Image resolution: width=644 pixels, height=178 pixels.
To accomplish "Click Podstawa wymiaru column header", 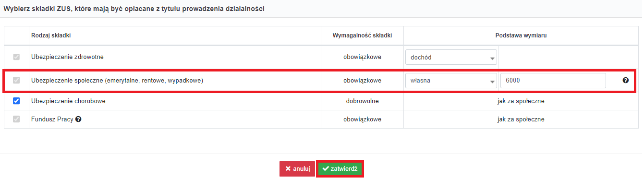I will tap(521, 36).
